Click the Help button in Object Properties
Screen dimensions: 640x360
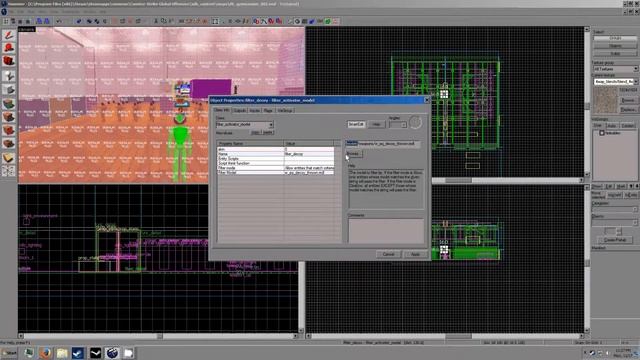click(376, 124)
